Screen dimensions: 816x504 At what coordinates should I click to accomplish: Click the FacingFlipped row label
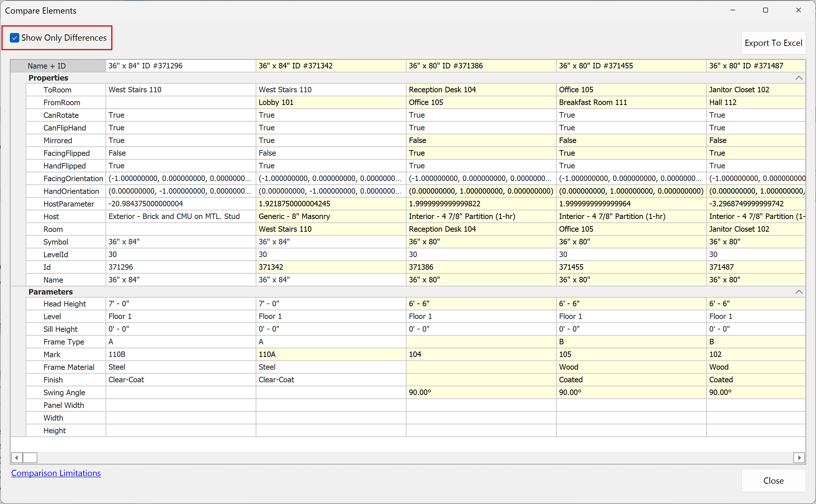pos(66,153)
